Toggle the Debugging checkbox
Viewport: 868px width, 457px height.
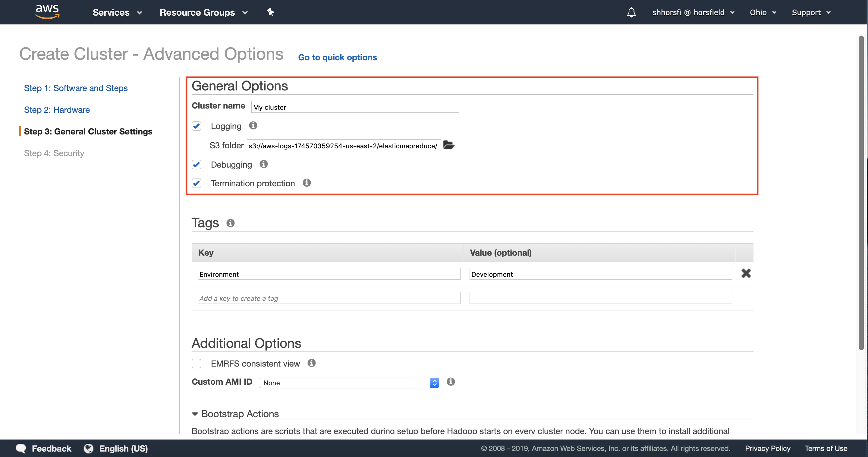(x=197, y=165)
